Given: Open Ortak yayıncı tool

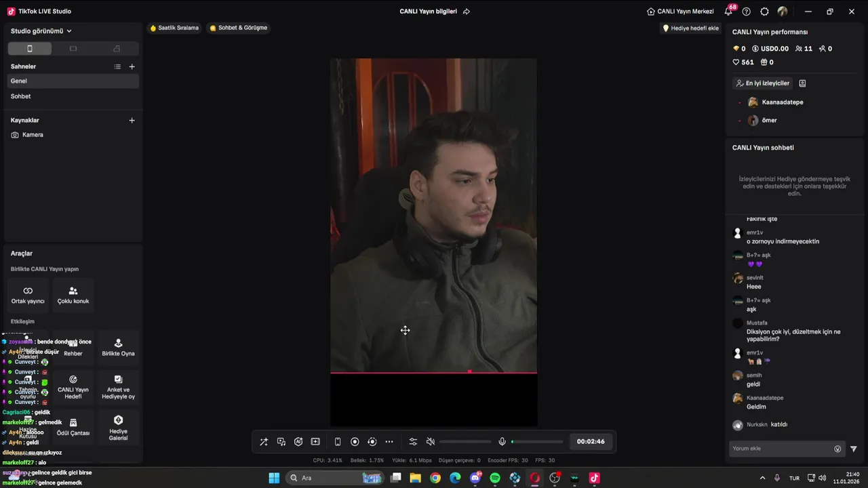Looking at the screenshot, I should coord(28,295).
